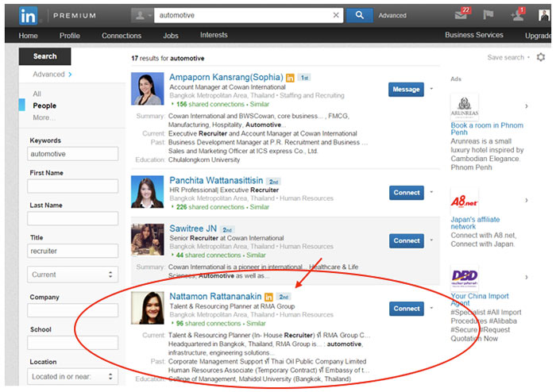The image size is (556, 392).
Task: Open the Profile menu
Action: point(70,36)
